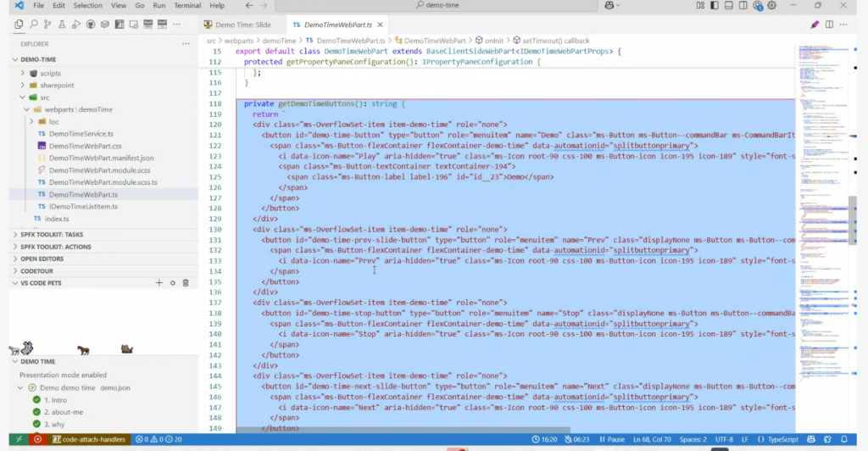Open the Terminal menu
Viewport: 868px width, 451px height.
[187, 5]
